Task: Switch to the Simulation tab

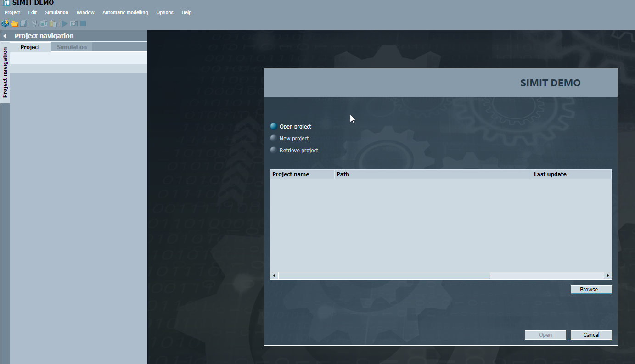Action: click(x=72, y=47)
